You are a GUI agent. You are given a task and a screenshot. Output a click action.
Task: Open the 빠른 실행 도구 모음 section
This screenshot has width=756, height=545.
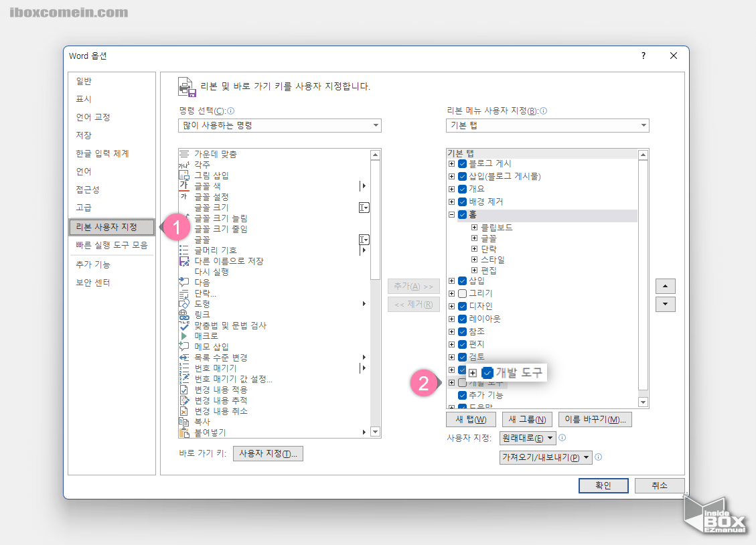(x=112, y=245)
